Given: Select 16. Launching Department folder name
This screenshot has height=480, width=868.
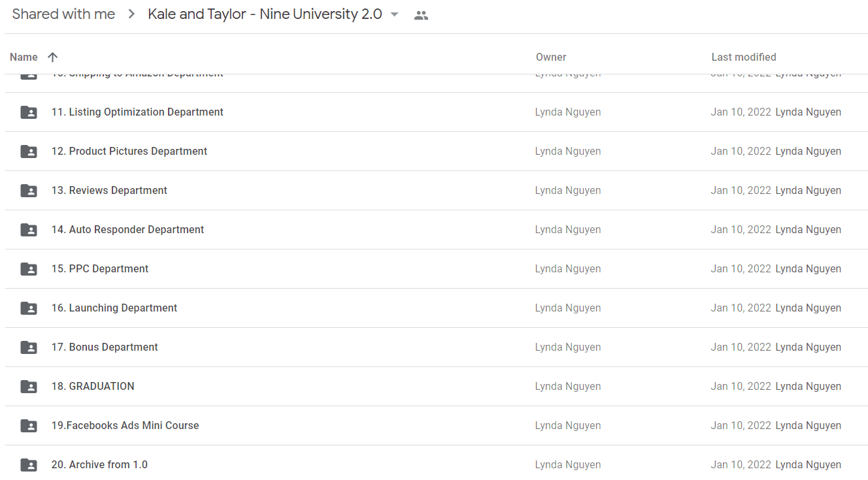Looking at the screenshot, I should (114, 308).
